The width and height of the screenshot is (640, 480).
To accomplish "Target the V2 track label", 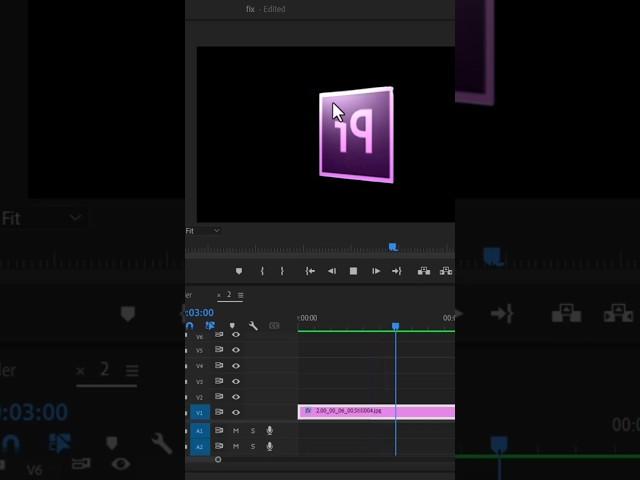I will [x=199, y=397].
